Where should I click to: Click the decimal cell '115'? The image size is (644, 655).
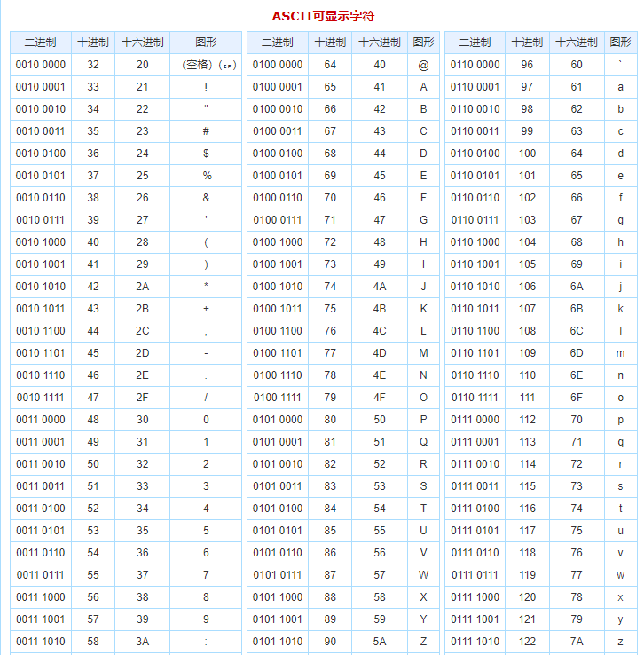pos(527,486)
